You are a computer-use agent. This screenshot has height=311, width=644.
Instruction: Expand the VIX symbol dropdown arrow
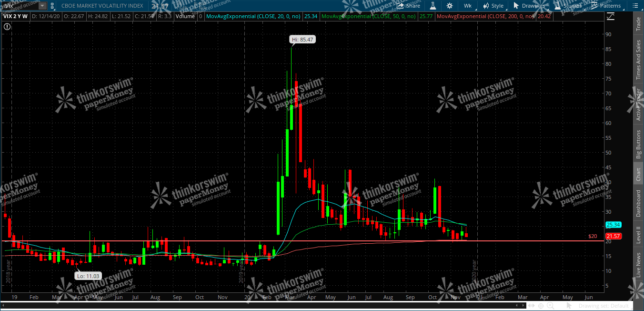42,6
